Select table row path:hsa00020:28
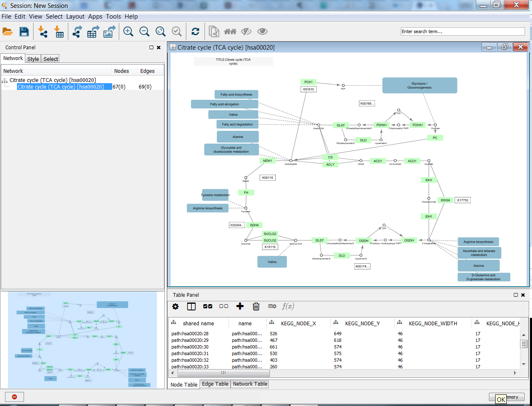 coord(344,334)
